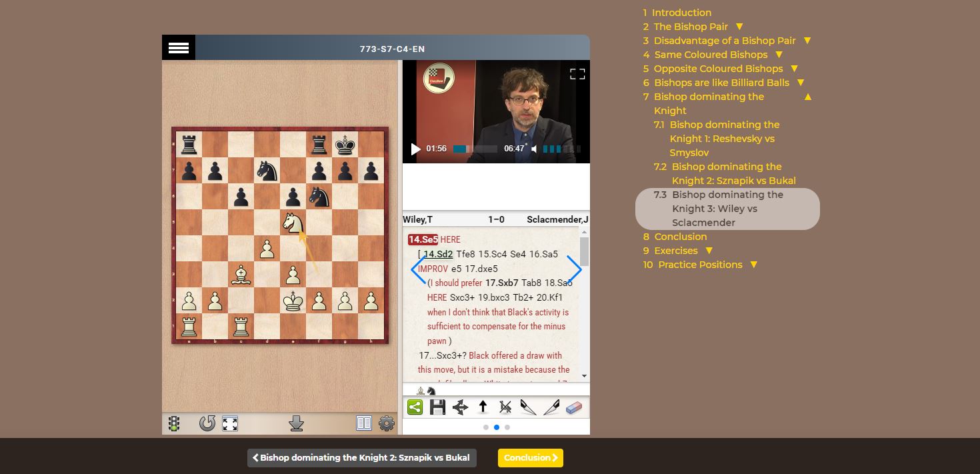
Task: Click the download icon below the board
Action: [x=296, y=423]
